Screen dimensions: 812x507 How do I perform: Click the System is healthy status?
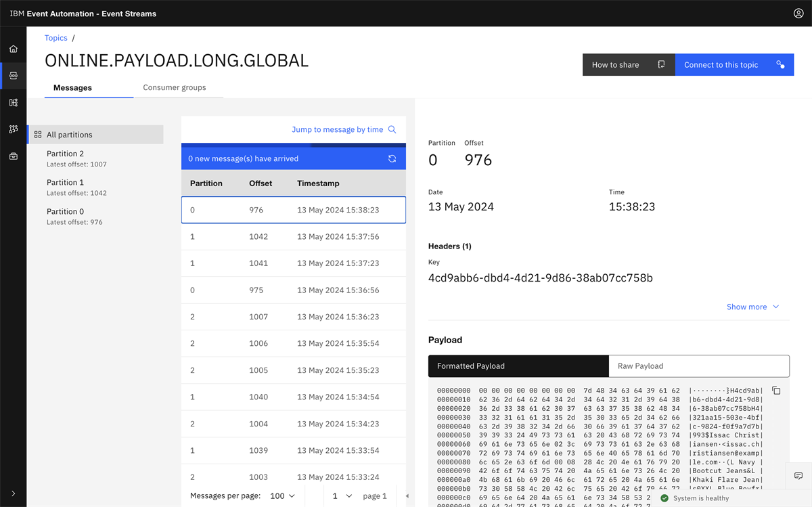coord(701,498)
